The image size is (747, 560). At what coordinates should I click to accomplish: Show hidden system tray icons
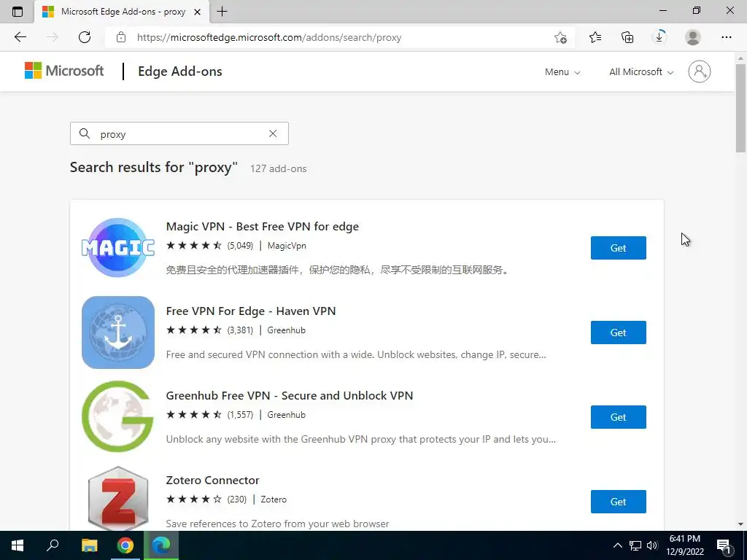pos(617,545)
